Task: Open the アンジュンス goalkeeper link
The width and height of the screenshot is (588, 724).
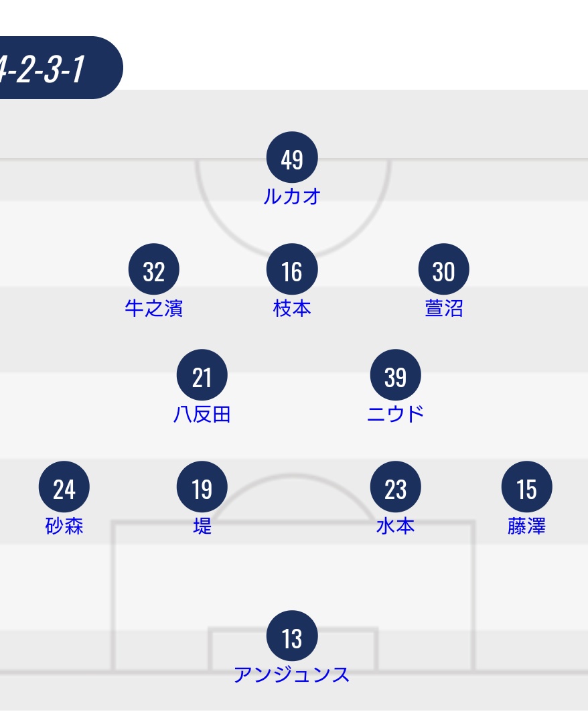Action: (292, 674)
